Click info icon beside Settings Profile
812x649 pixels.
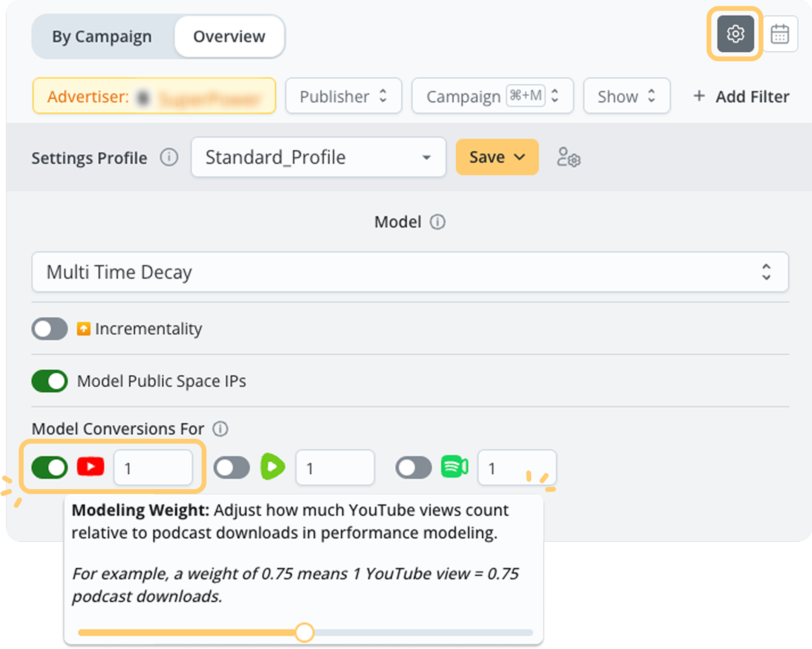point(169,157)
